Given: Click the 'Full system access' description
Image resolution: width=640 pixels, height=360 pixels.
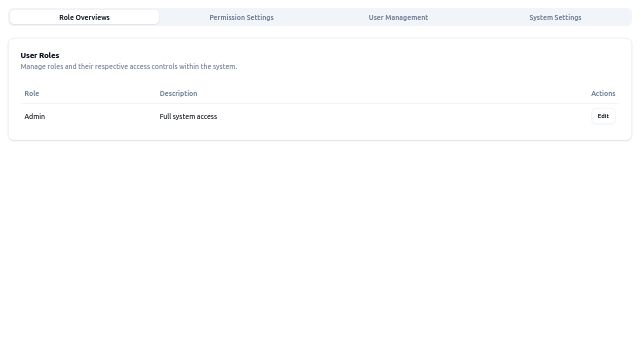Looking at the screenshot, I should [188, 116].
